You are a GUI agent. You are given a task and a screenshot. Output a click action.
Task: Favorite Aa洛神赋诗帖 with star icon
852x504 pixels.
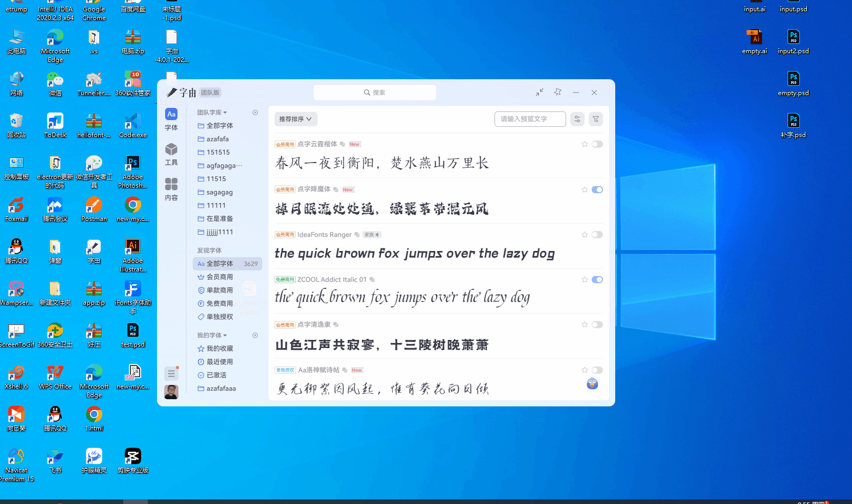click(x=585, y=370)
